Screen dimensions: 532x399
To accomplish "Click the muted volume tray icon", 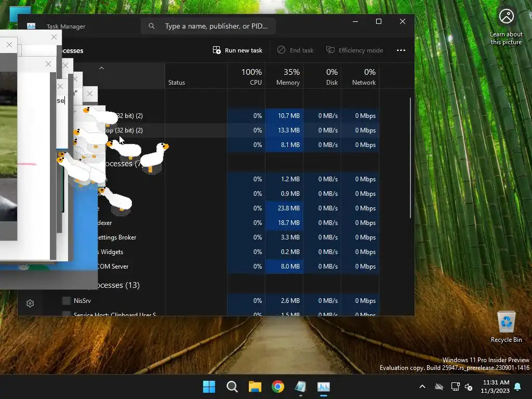I will (469, 387).
